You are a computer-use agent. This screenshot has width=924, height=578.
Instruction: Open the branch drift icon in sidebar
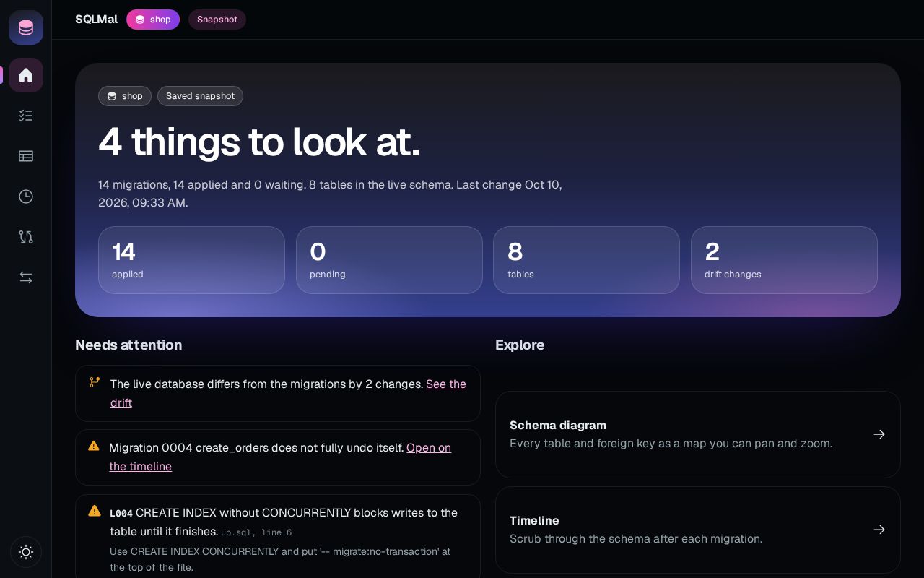pyautogui.click(x=26, y=237)
